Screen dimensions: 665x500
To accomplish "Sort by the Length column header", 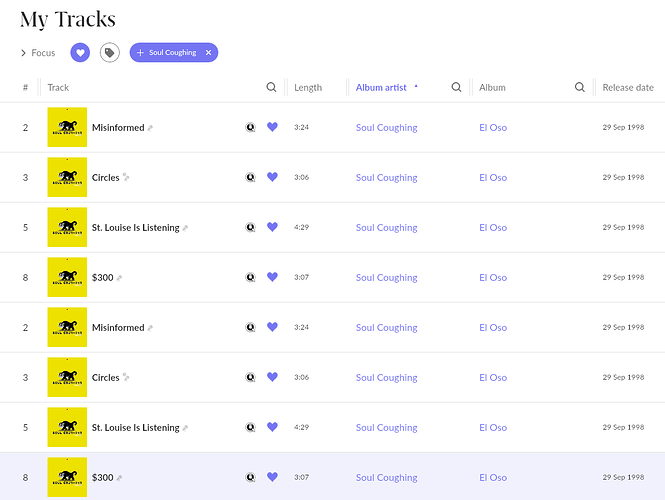I will tap(308, 87).
